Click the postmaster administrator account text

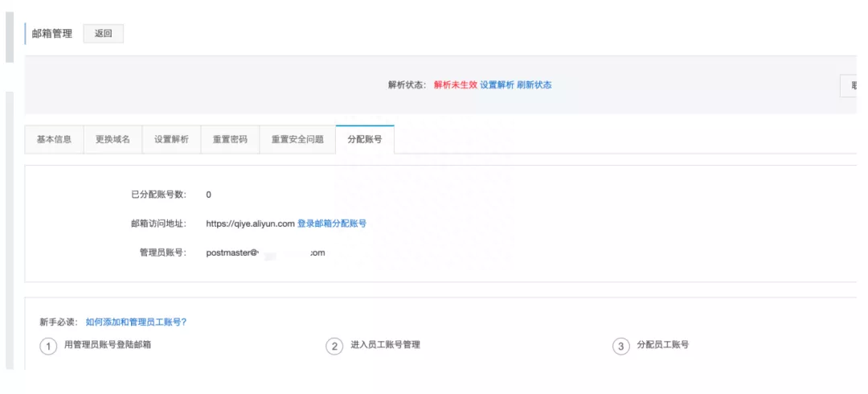click(x=265, y=252)
